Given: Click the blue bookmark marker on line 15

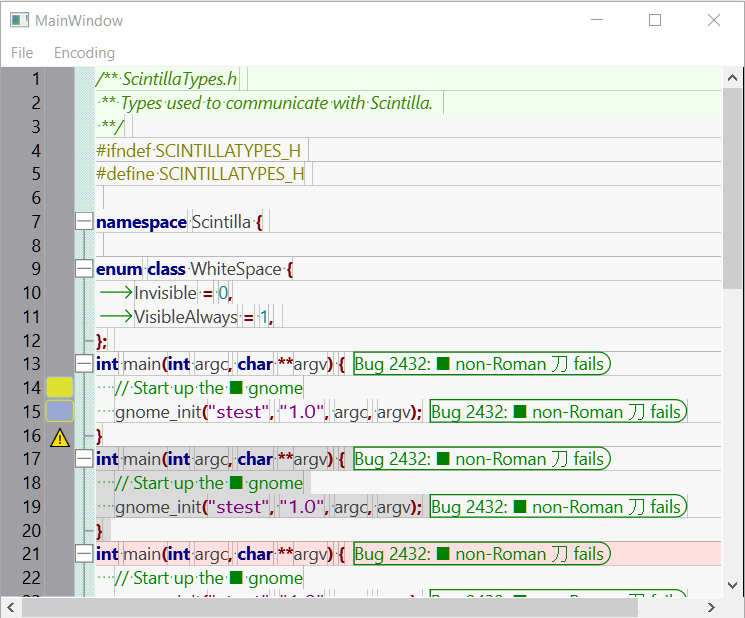Looking at the screenshot, I should (60, 412).
